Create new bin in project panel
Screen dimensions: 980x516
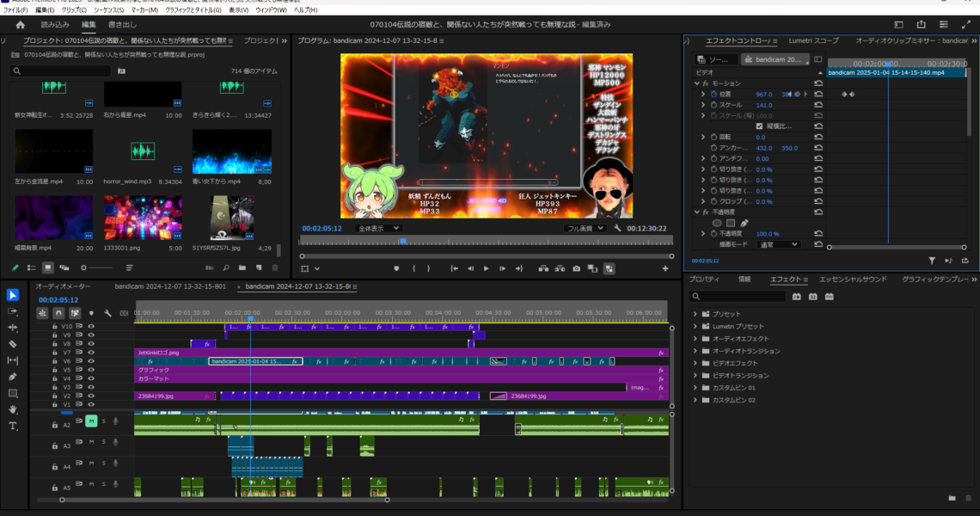pyautogui.click(x=242, y=267)
